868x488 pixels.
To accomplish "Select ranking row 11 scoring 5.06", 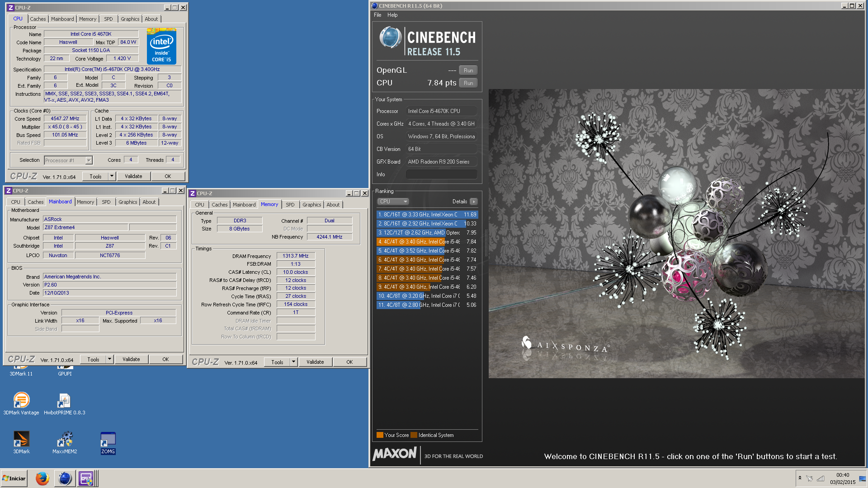I will pos(427,305).
